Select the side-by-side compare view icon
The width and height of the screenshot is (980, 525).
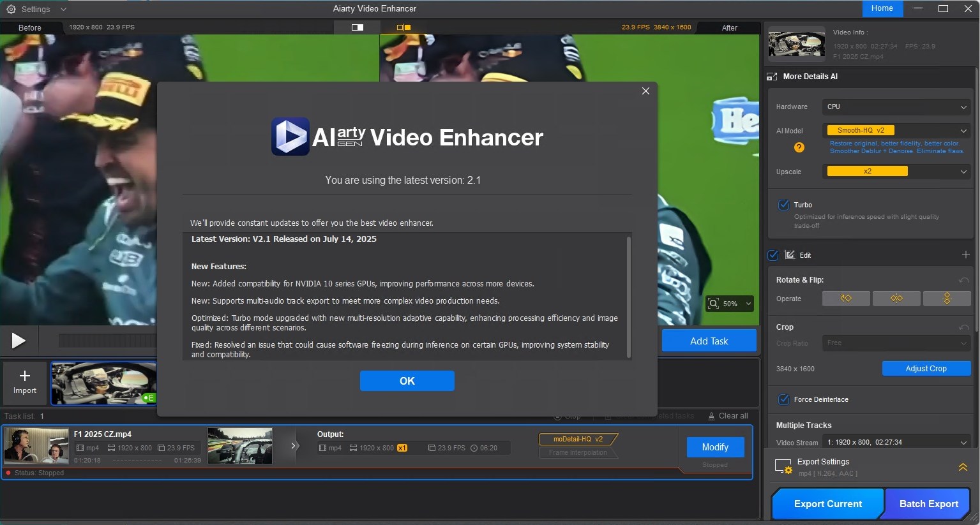[x=403, y=27]
